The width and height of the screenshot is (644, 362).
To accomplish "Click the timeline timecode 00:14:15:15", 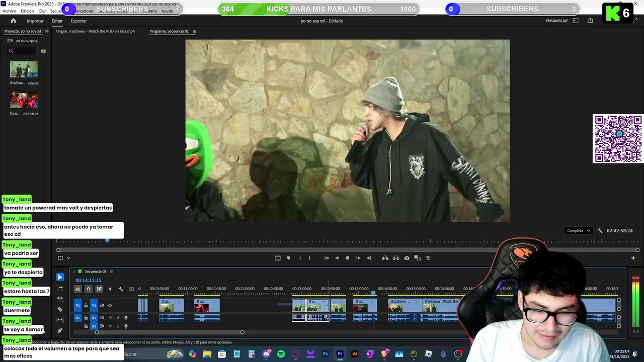I will pyautogui.click(x=89, y=280).
